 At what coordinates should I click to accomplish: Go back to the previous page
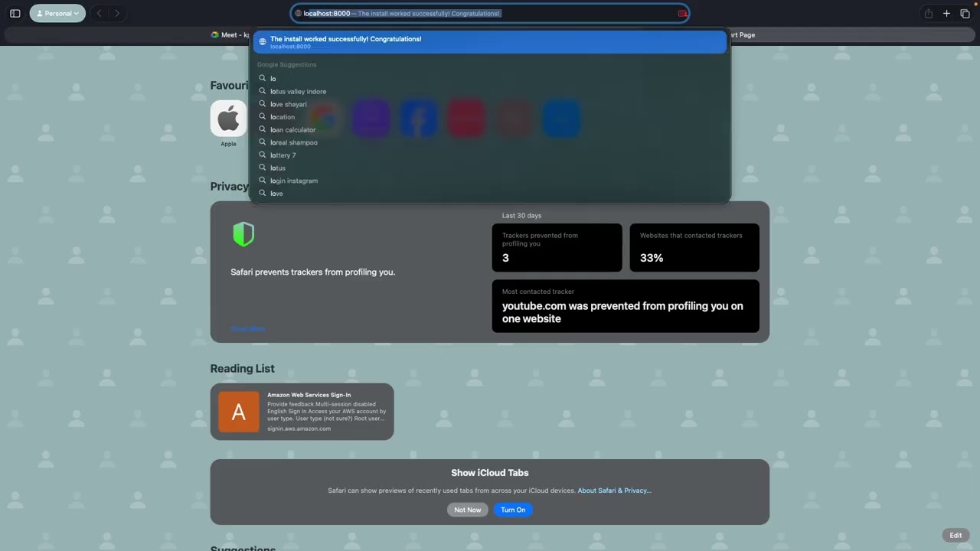(x=99, y=13)
